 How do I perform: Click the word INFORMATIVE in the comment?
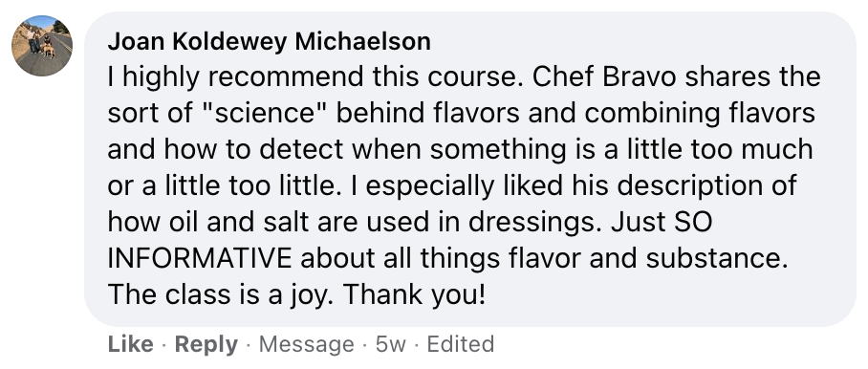(x=199, y=259)
